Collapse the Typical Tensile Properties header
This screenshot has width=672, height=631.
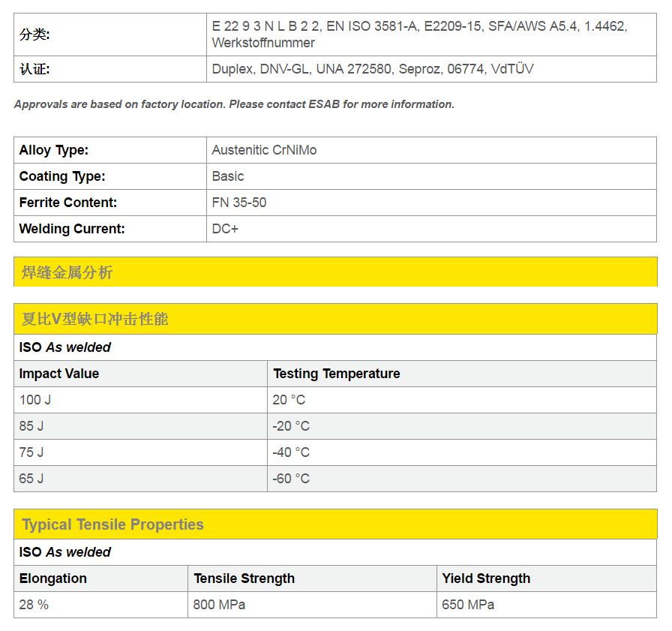335,524
